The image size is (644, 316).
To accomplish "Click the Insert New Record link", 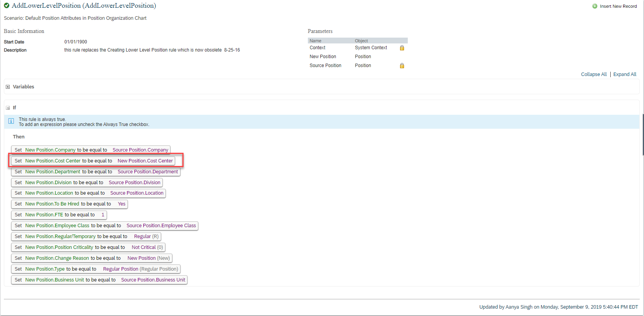I will pos(618,6).
